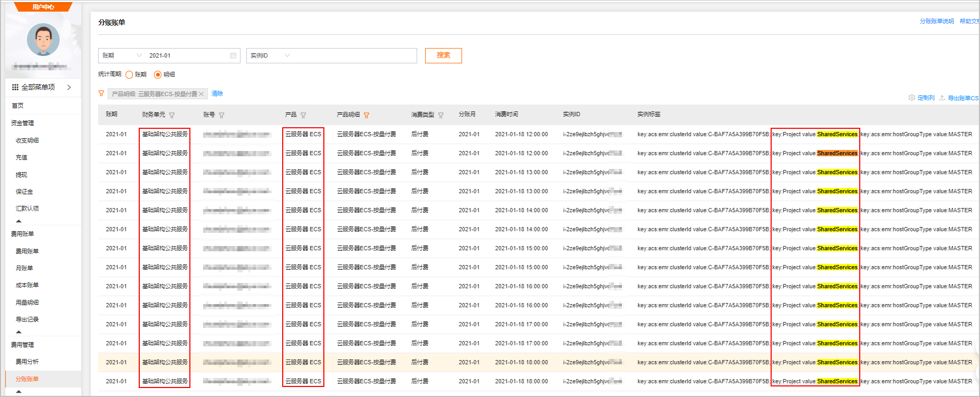Open 提现 in the sidebar
This screenshot has width=980, height=397.
[x=22, y=175]
